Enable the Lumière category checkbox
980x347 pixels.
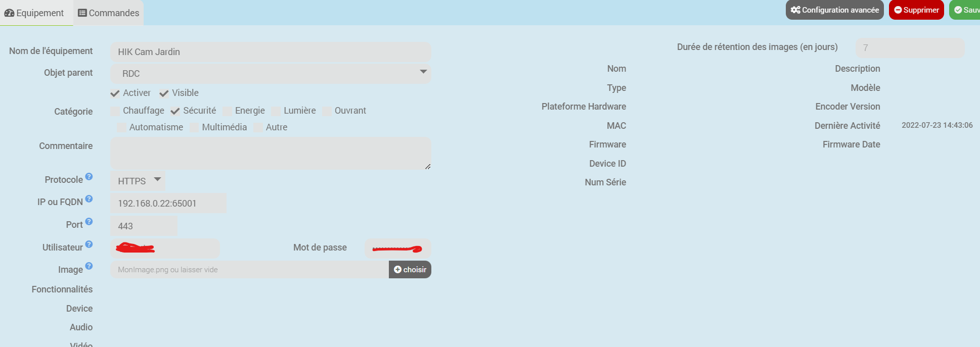tap(276, 111)
